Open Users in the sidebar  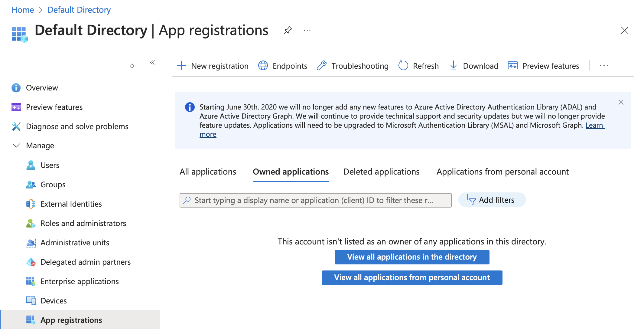pyautogui.click(x=50, y=165)
